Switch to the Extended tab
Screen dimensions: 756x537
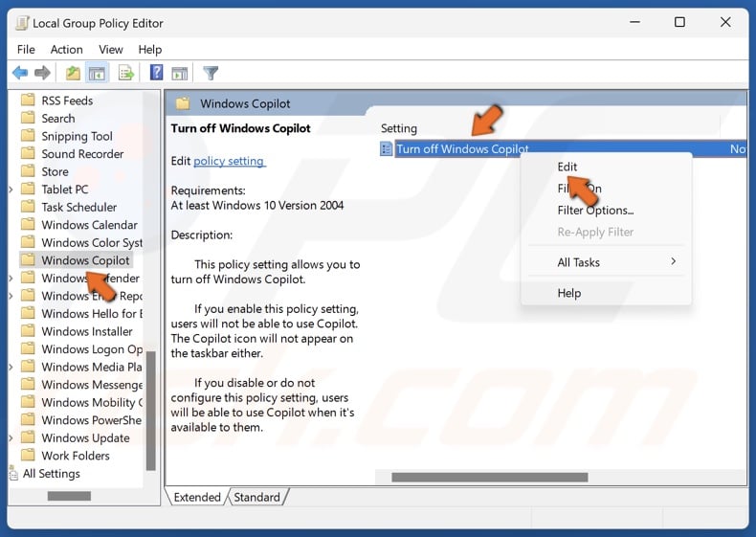[197, 497]
